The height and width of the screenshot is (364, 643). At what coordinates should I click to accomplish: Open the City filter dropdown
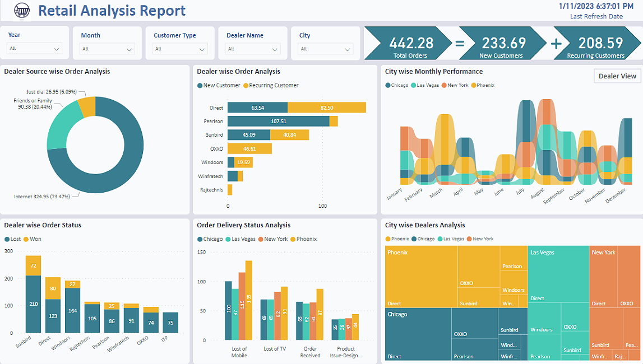326,49
